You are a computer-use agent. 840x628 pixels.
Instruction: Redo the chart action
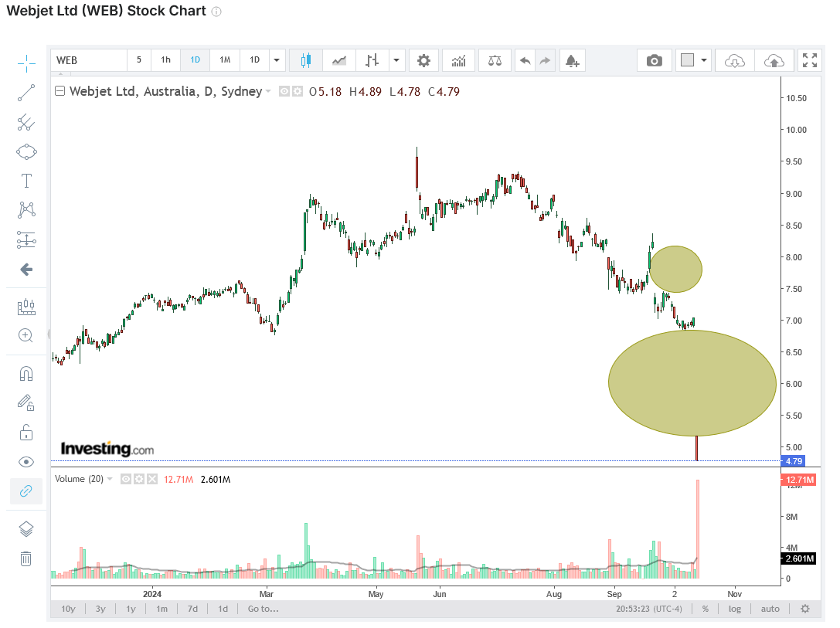pyautogui.click(x=545, y=60)
